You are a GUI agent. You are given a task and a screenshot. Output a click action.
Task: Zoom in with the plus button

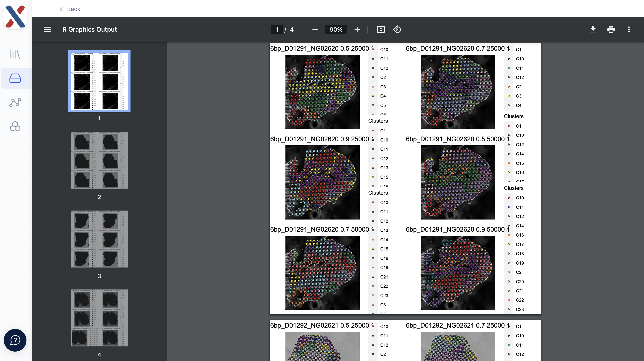(357, 30)
